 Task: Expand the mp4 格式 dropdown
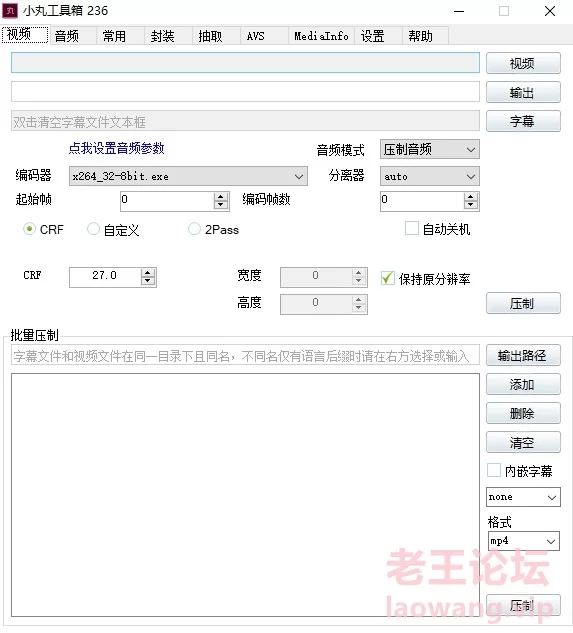click(524, 541)
